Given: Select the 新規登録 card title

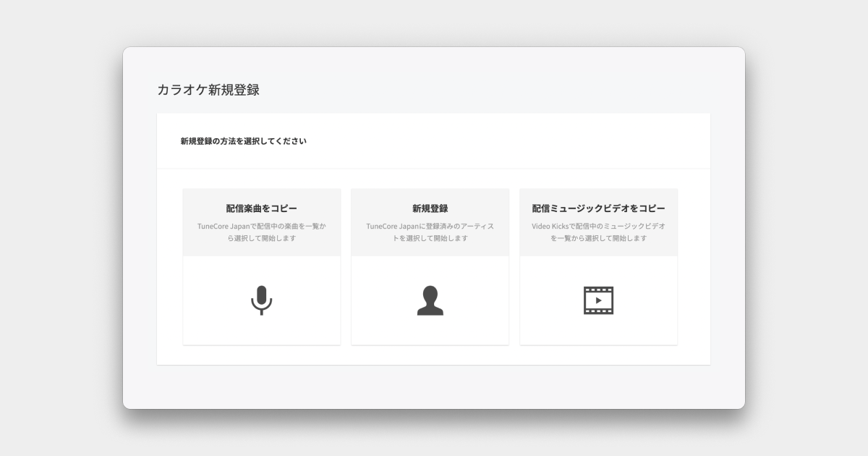Looking at the screenshot, I should (430, 208).
